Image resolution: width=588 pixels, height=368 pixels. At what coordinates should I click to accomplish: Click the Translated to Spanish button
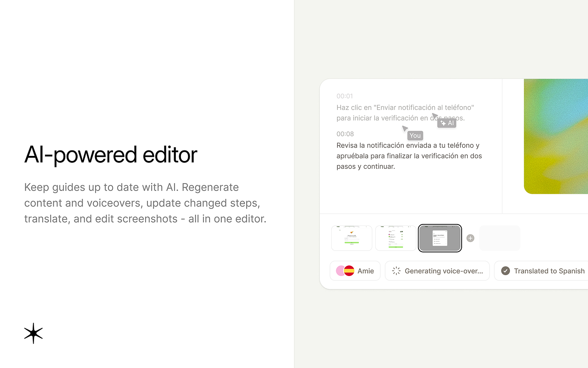click(541, 271)
